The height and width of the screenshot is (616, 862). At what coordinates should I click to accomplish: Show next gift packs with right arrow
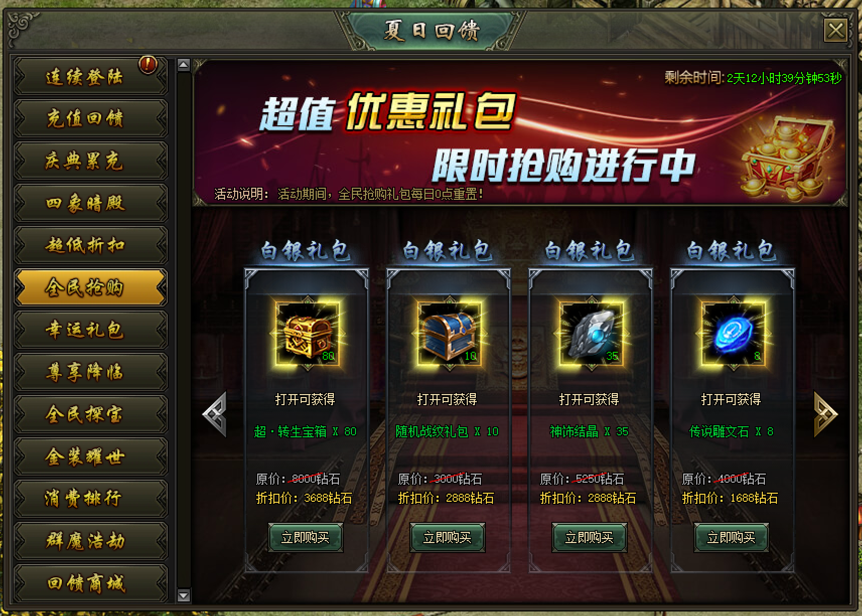[825, 414]
